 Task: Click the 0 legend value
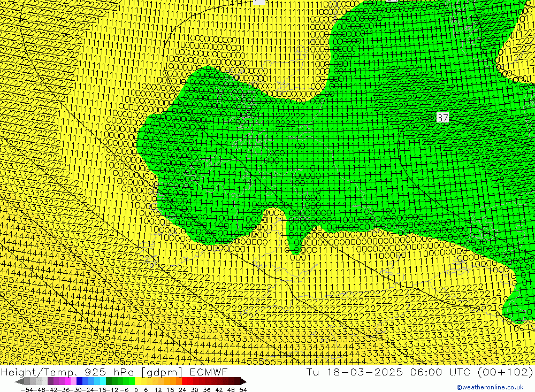point(136,390)
